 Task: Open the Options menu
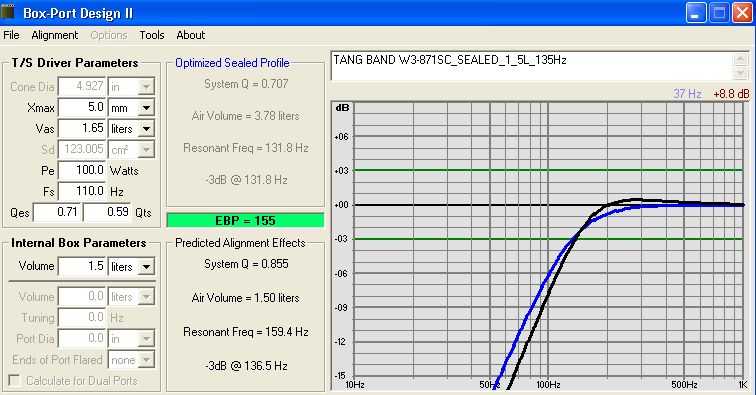tap(109, 35)
